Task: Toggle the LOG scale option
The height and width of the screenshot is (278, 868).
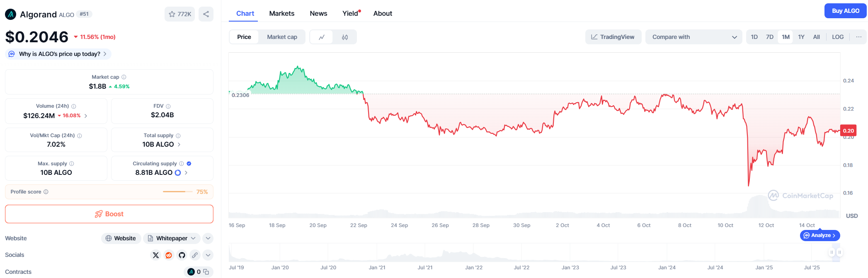Action: (x=838, y=37)
